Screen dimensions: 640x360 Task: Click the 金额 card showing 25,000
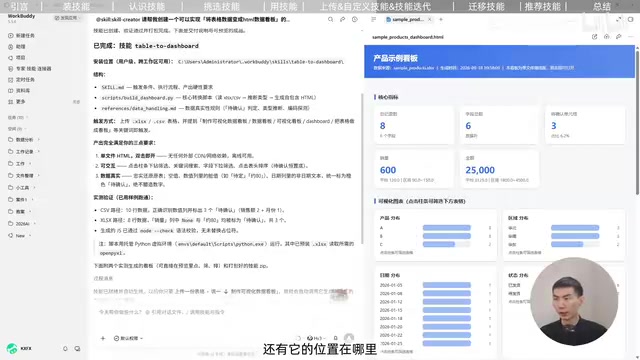(500, 169)
